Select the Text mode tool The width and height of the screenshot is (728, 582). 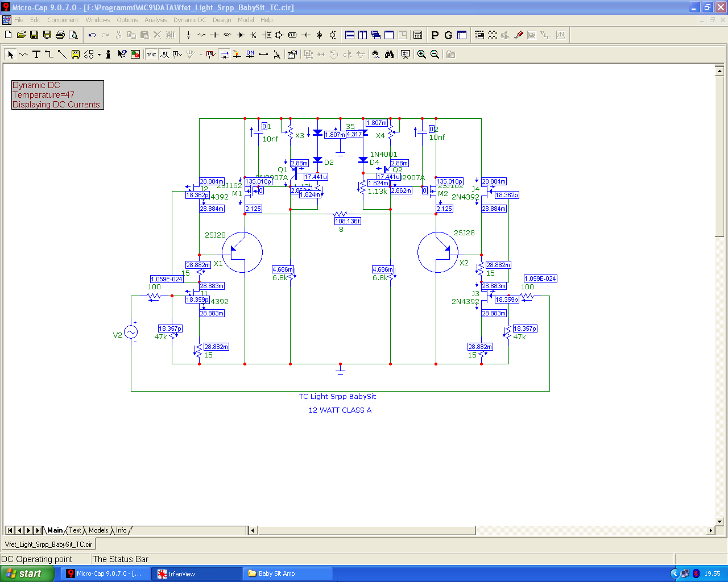pos(36,55)
